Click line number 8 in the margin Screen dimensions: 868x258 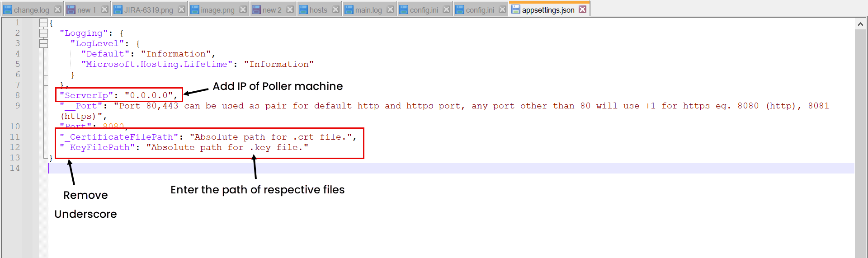pos(17,95)
